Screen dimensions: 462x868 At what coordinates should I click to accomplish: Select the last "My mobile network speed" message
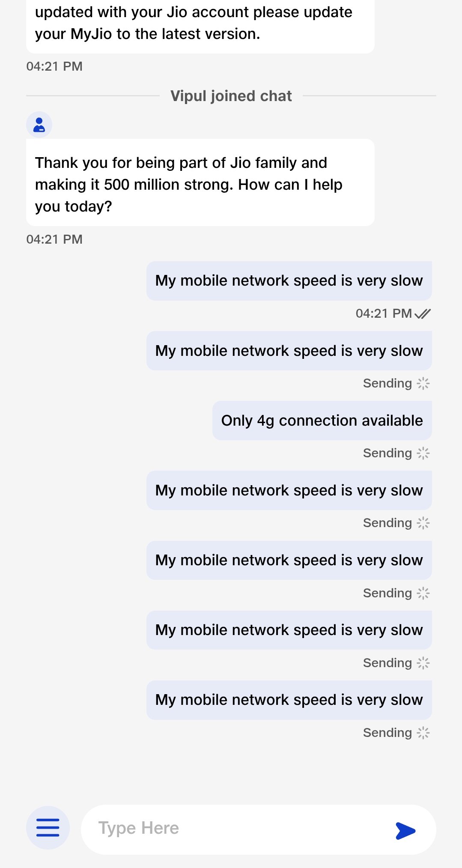point(289,700)
